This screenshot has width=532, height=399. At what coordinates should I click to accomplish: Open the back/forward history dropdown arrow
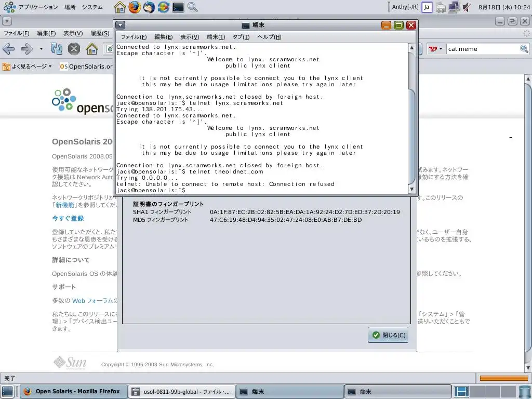point(41,49)
